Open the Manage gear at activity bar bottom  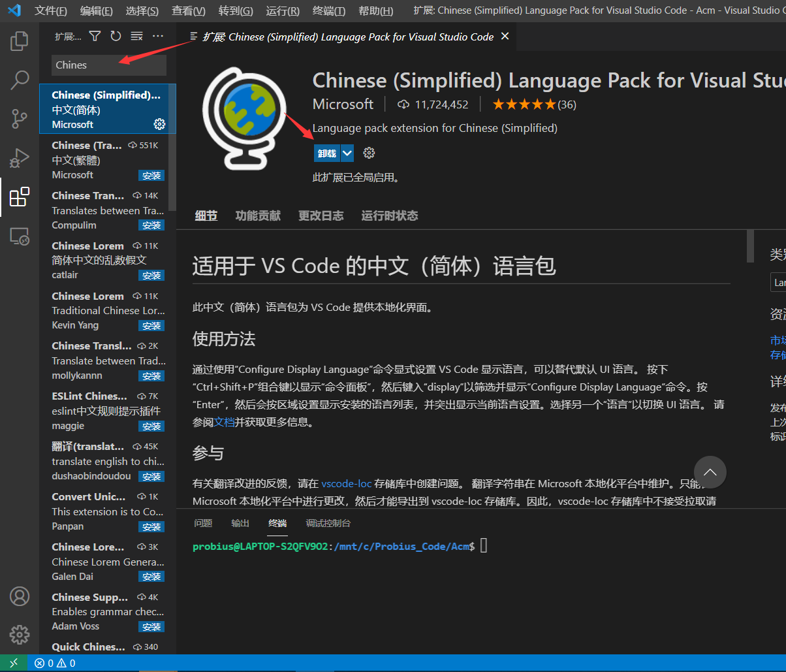click(20, 634)
